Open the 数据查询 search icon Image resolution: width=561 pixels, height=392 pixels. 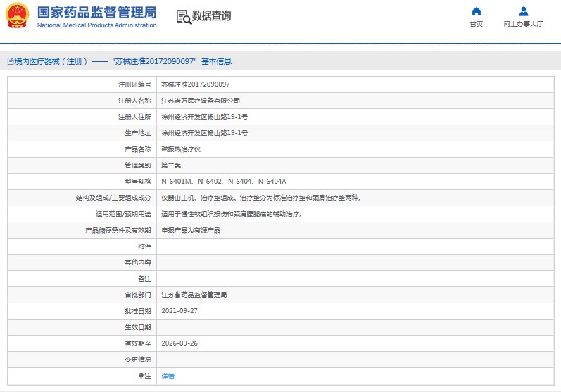[184, 17]
